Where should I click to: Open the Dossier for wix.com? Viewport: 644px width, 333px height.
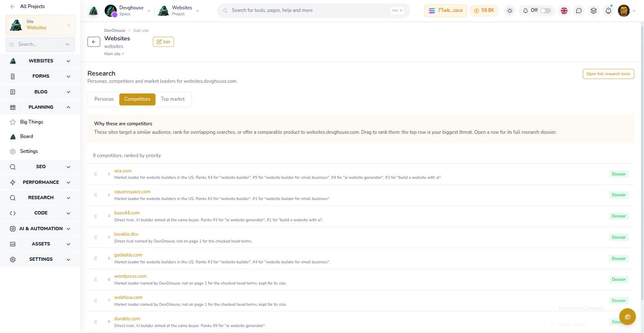coord(619,174)
